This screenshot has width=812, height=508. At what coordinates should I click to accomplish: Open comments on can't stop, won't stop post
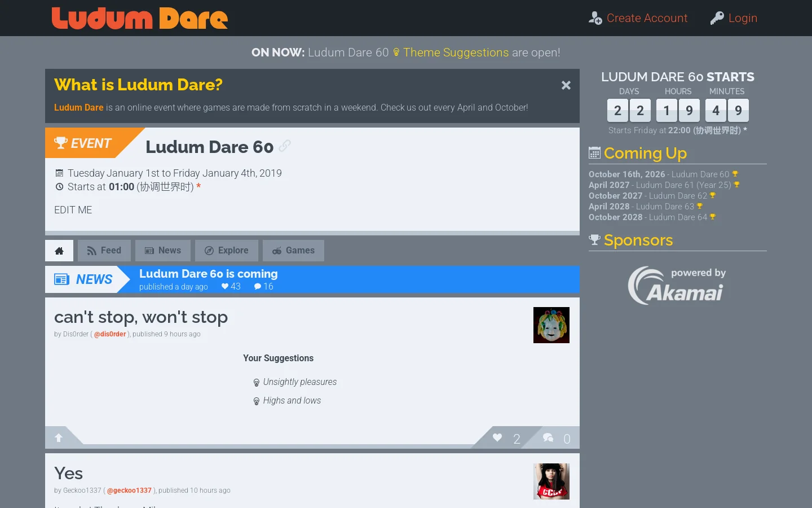tap(548, 437)
